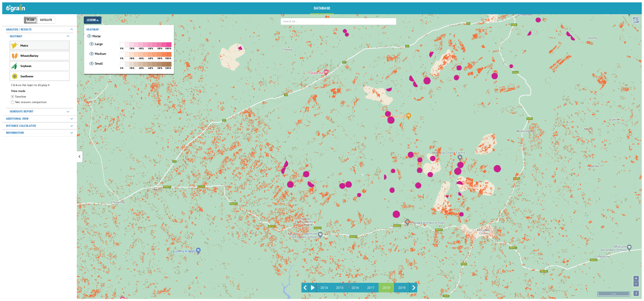
Task: Open the Database tab
Action: point(322,8)
